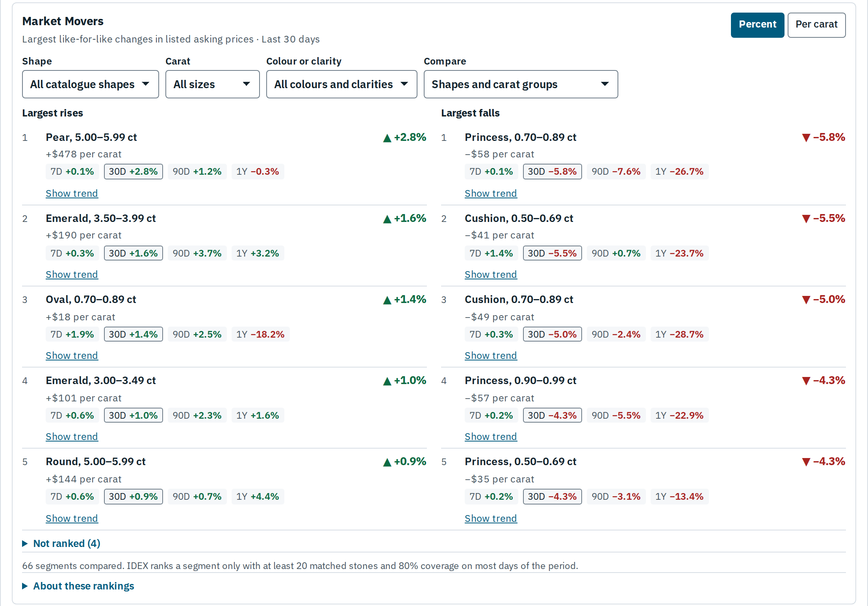Open the Carat sizes dropdown
The image size is (868, 606).
pos(212,84)
